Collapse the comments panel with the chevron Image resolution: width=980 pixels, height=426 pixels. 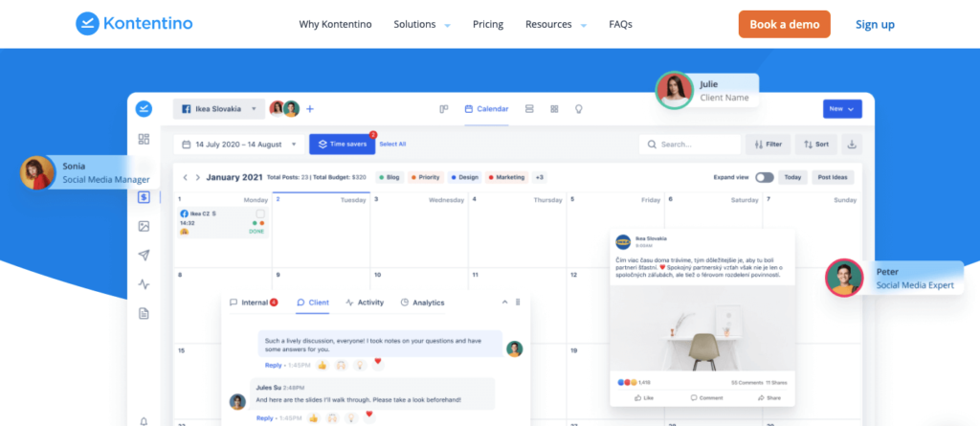click(x=505, y=303)
